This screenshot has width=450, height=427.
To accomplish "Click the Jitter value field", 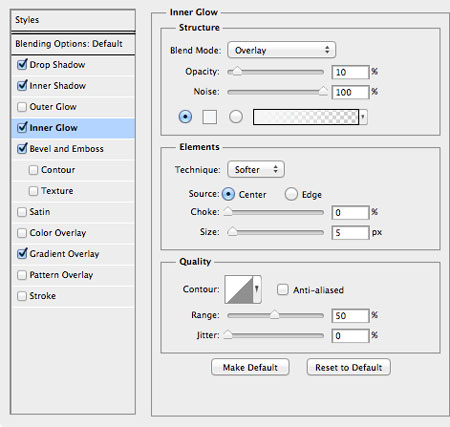I will tap(351, 335).
